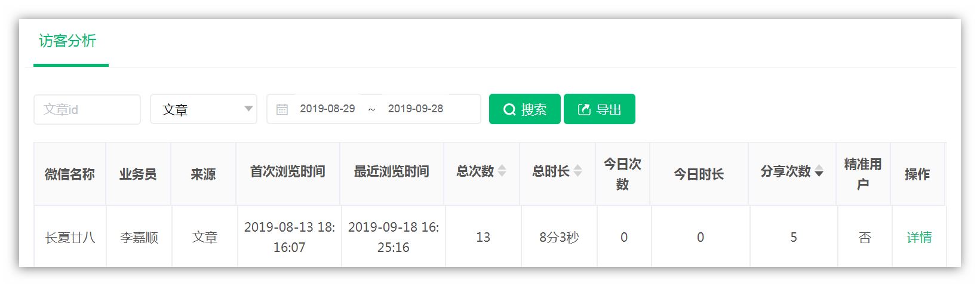The width and height of the screenshot is (980, 286).
Task: Click the duration cell 8分3秒
Action: click(559, 237)
